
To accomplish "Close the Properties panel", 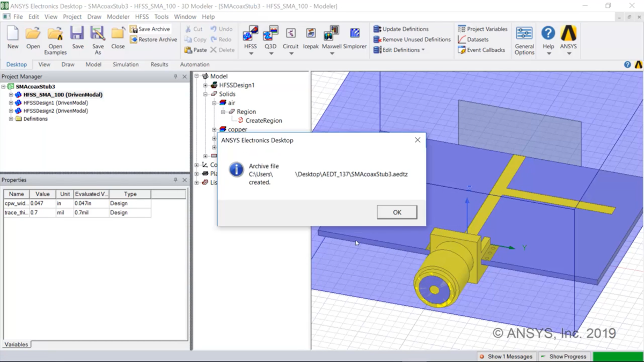I will pos(185,180).
